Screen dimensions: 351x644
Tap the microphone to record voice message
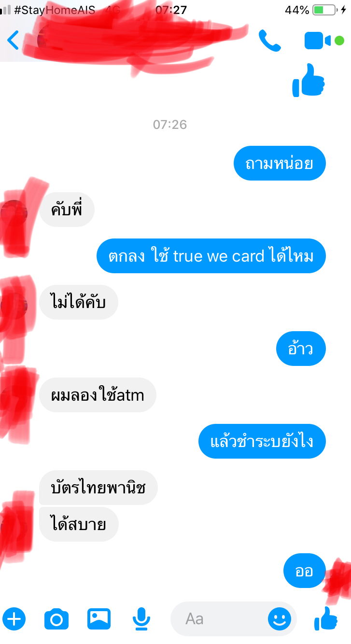click(x=141, y=619)
